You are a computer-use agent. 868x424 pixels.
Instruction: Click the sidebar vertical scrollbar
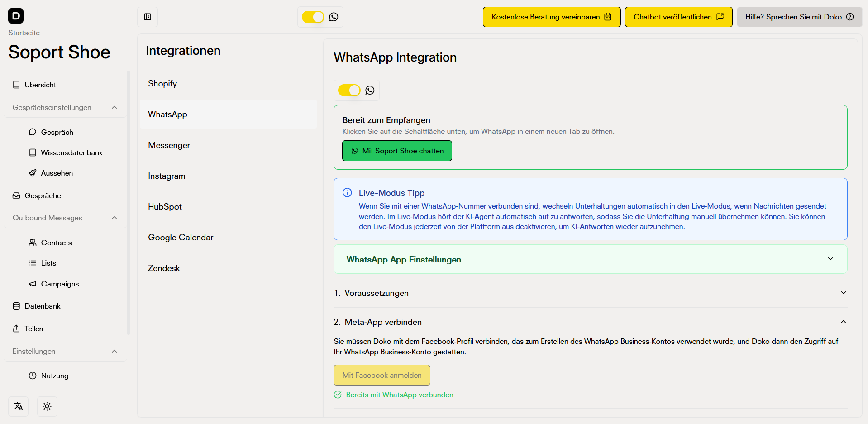[129, 202]
